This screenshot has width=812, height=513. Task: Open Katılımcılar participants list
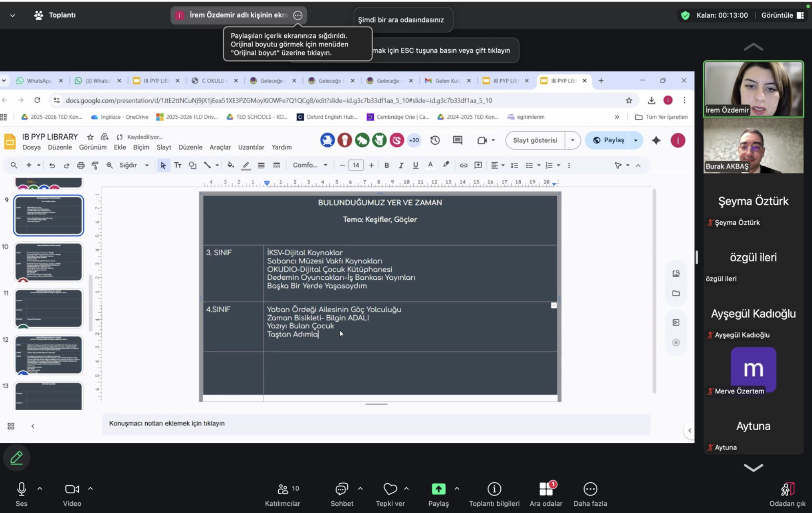[282, 489]
